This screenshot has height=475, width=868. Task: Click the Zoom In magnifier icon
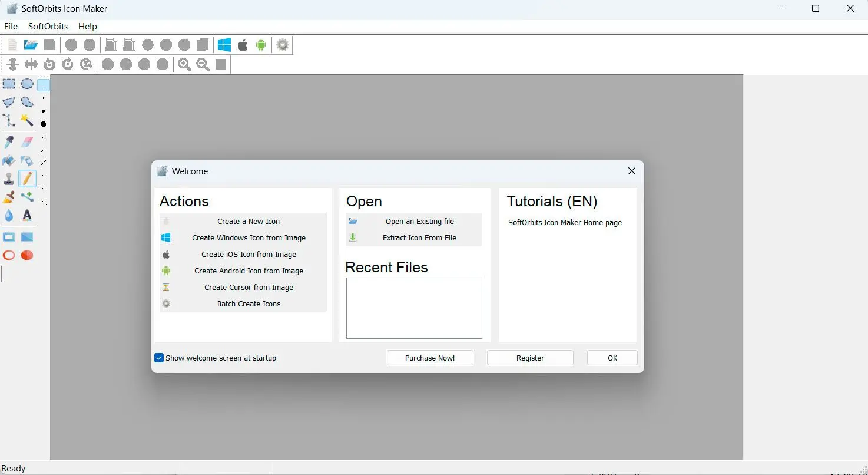(x=184, y=65)
